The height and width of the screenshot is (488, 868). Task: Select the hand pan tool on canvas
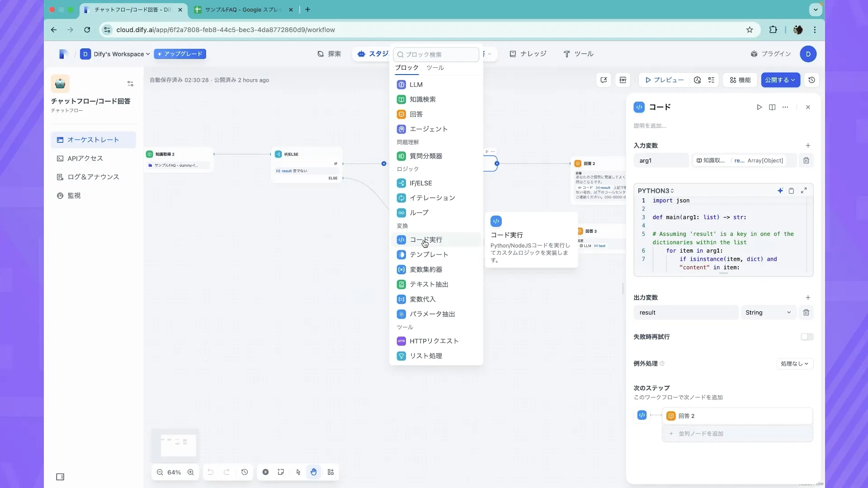coord(314,472)
